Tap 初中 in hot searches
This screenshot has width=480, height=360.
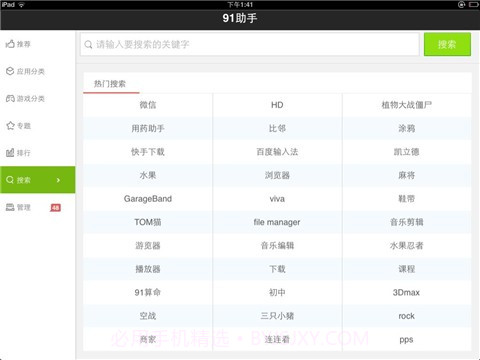pos(277,292)
